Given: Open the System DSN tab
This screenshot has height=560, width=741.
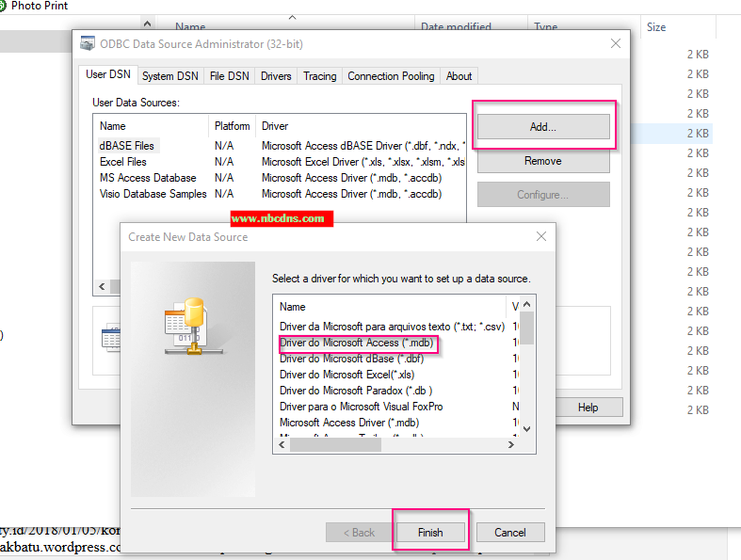Looking at the screenshot, I should (170, 76).
